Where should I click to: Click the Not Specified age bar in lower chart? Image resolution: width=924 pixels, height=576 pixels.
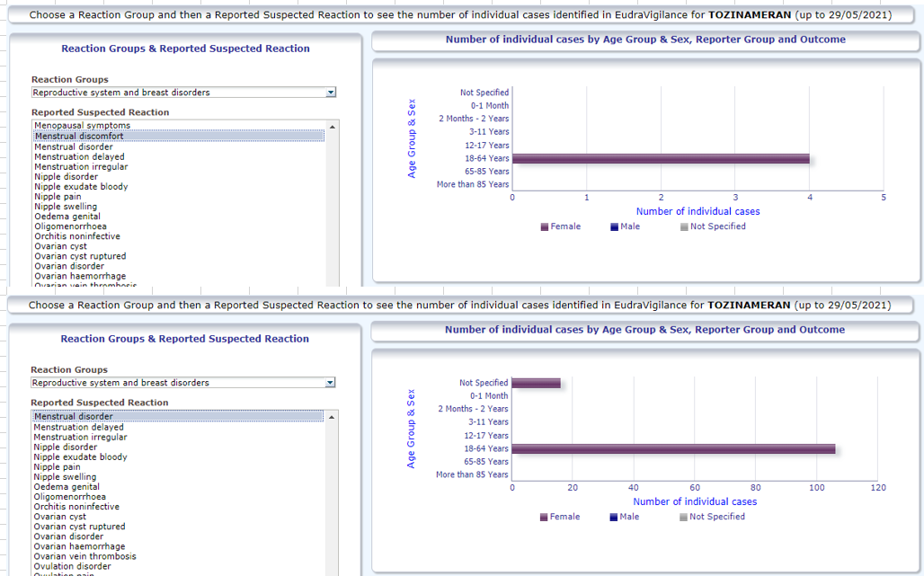click(x=537, y=384)
